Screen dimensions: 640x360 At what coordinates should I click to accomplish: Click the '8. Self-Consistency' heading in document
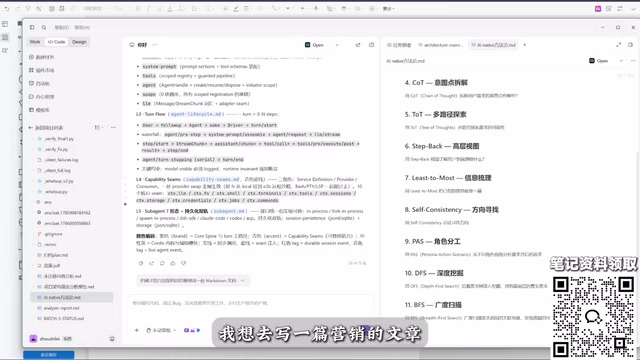point(451,210)
